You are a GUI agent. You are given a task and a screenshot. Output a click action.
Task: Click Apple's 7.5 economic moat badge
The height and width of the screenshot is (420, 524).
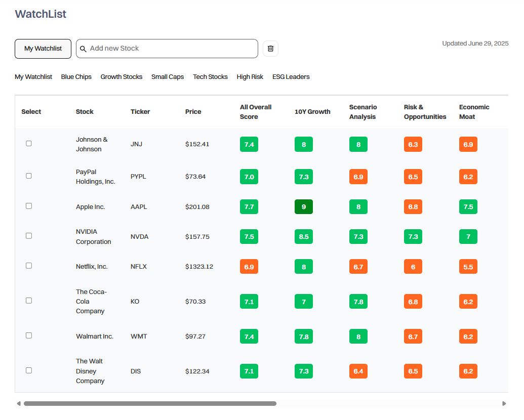[468, 207]
